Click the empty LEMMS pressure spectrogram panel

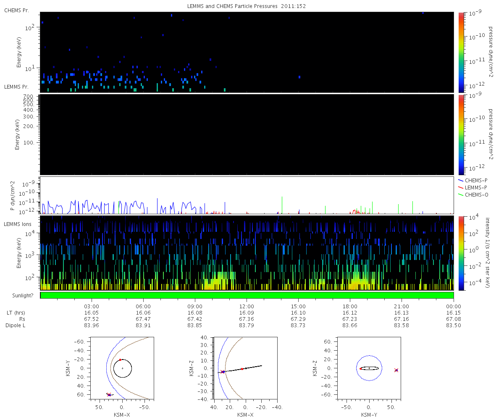247,134
